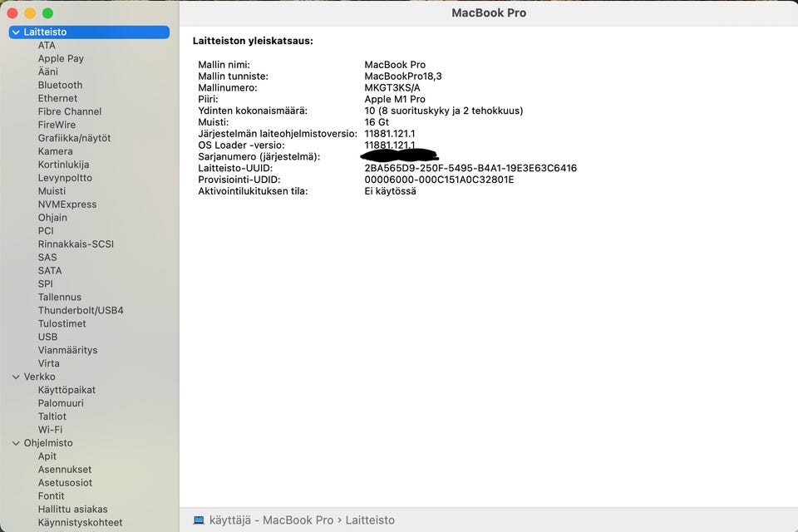Collapse the Verkko section chevron
Viewport: 798px width, 532px height.
pyautogui.click(x=16, y=377)
